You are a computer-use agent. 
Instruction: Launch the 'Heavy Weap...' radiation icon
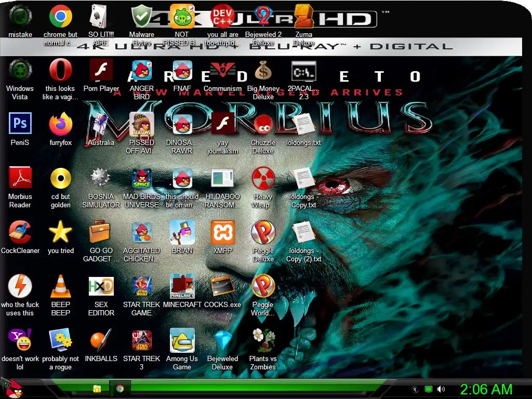[263, 178]
